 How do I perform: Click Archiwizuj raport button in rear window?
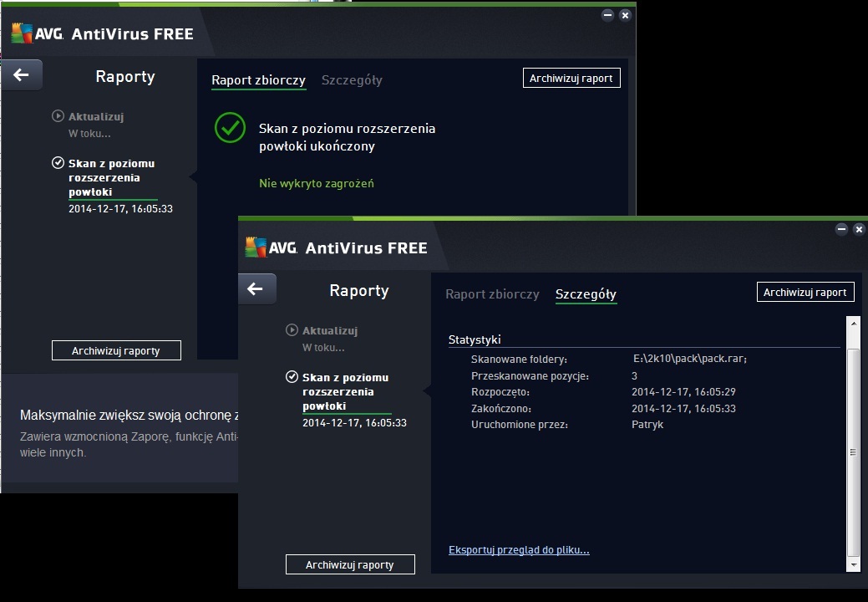tap(571, 78)
